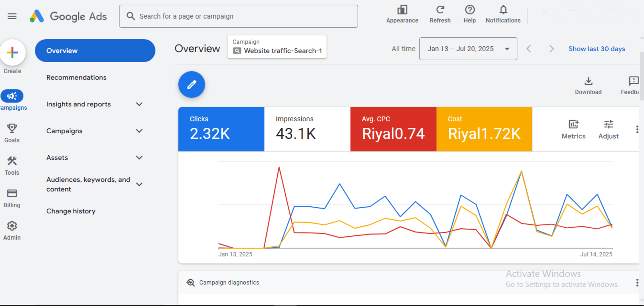Select the blue Clicks metric card
644x306 pixels.
pos(221,129)
